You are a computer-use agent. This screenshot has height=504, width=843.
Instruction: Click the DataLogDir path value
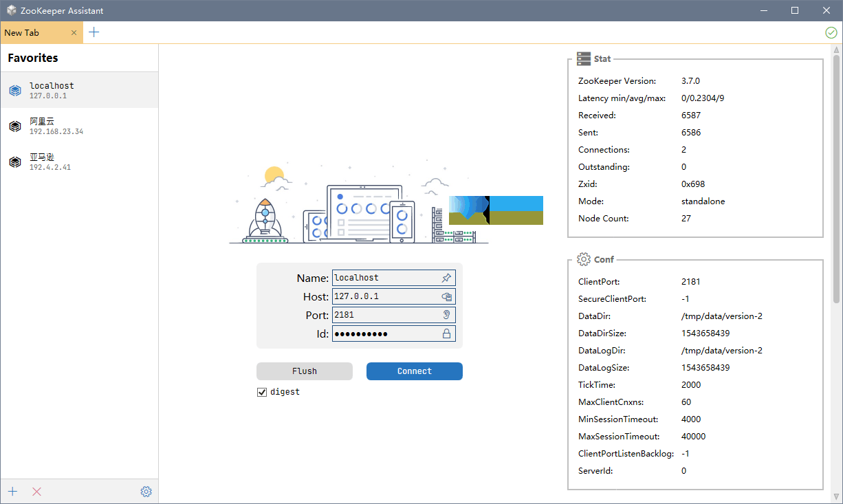click(x=722, y=351)
